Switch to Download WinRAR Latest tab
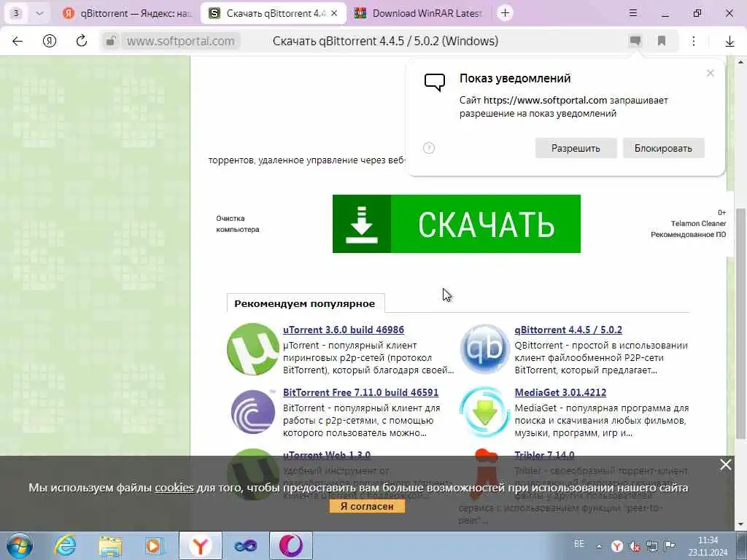Screen dimensions: 747x560 pos(419,13)
